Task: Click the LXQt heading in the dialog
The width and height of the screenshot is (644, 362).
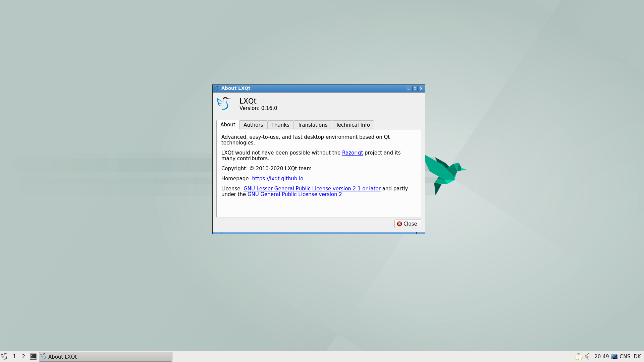Action: point(248,101)
